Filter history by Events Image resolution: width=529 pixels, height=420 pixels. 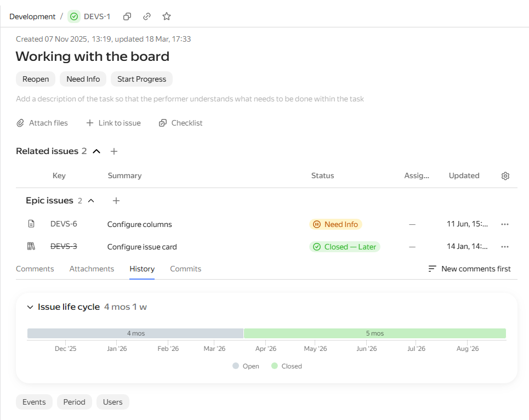34,402
